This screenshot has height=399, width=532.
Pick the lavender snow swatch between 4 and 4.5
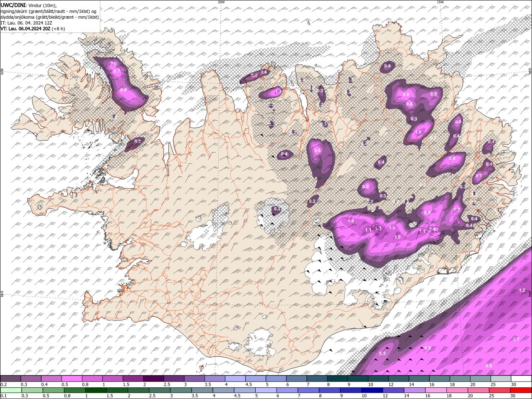tap(235, 379)
